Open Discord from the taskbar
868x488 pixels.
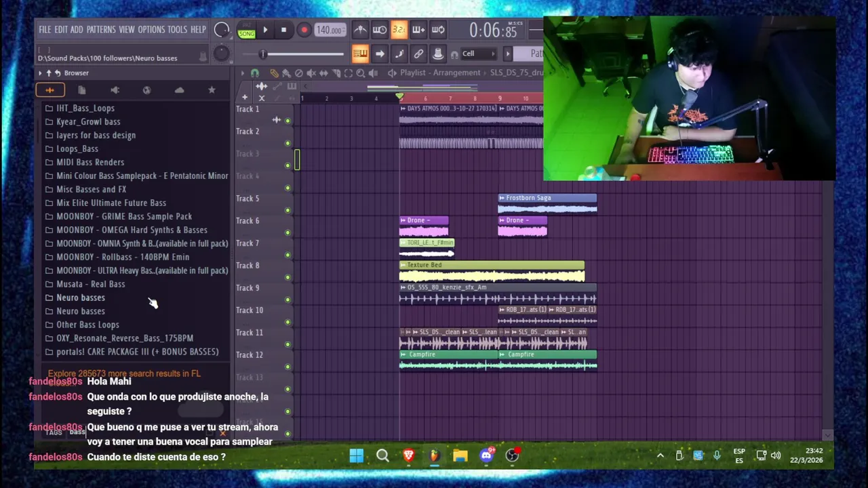click(x=487, y=455)
